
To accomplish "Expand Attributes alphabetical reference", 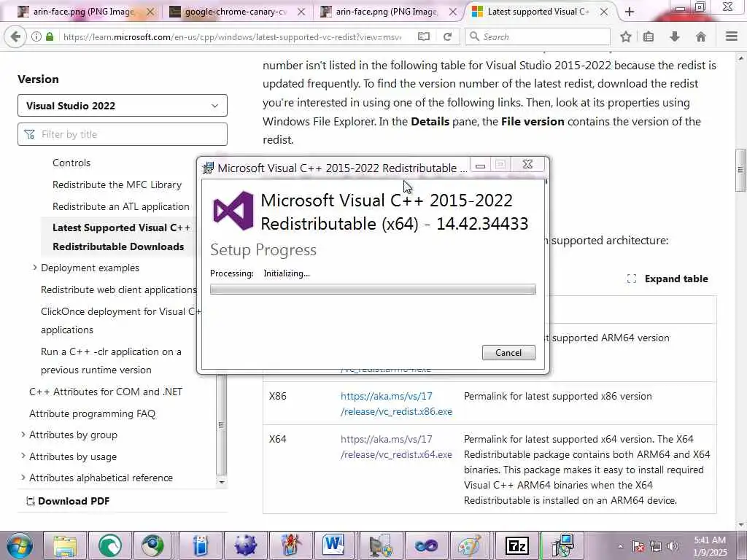I will click(x=23, y=478).
